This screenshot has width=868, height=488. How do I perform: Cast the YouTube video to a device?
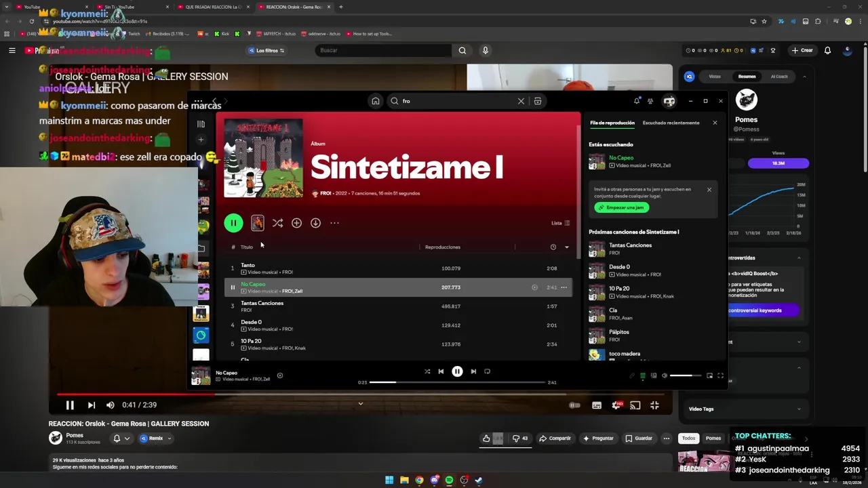[x=635, y=405]
